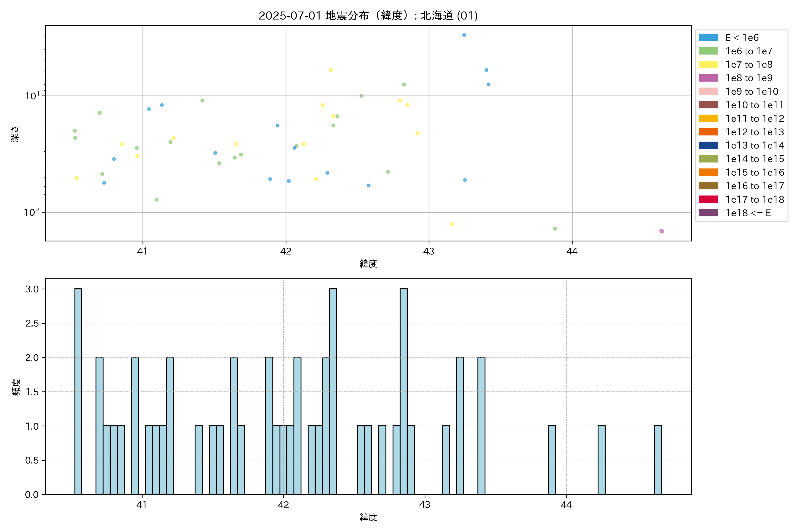Click the topmost blue scatter point
Screen dimensions: 798x532
click(464, 35)
